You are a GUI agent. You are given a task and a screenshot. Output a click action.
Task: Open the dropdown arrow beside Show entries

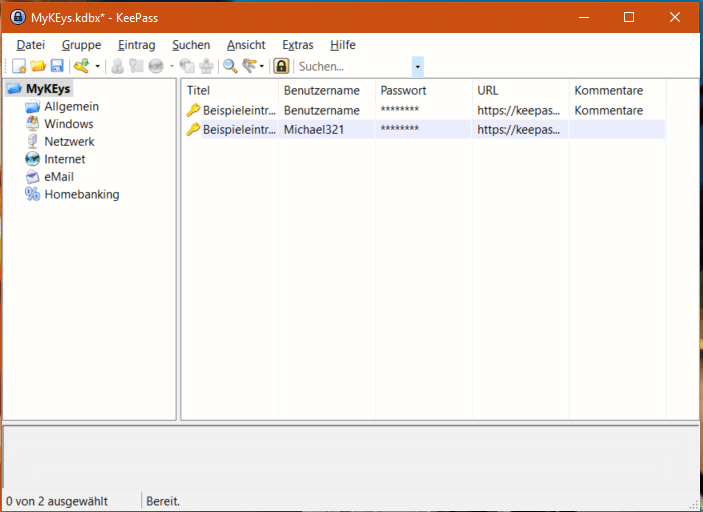[262, 67]
